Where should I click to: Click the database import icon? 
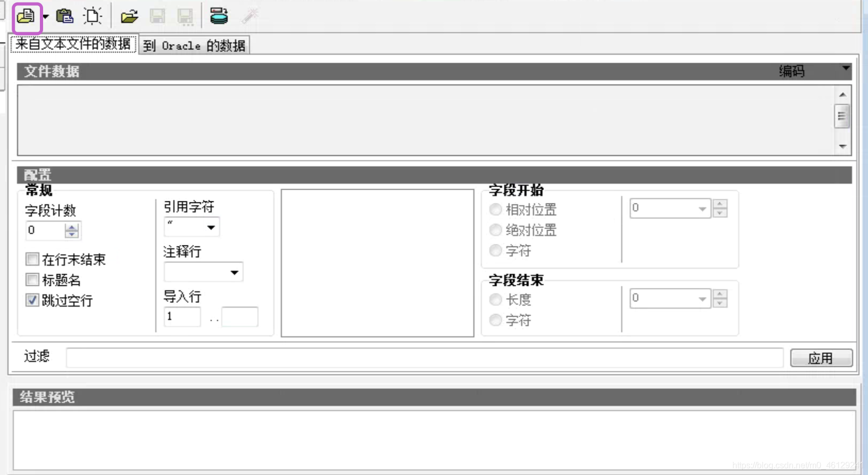219,16
